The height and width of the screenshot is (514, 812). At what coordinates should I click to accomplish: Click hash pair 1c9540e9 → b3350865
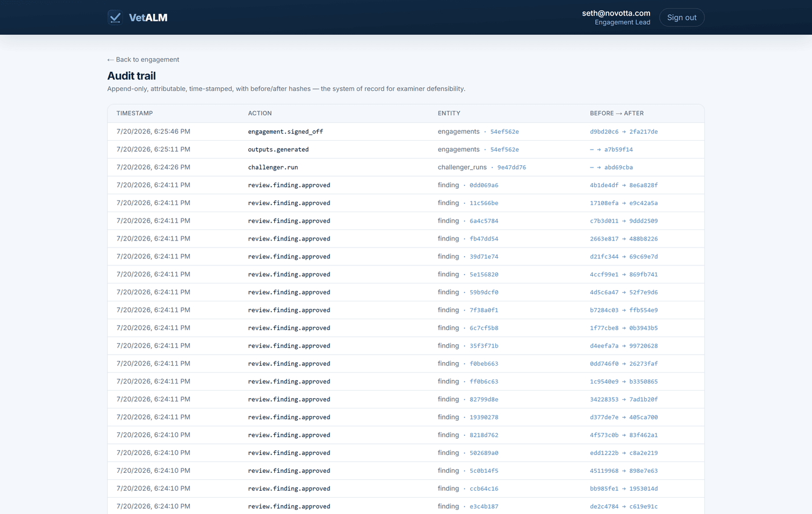(623, 382)
